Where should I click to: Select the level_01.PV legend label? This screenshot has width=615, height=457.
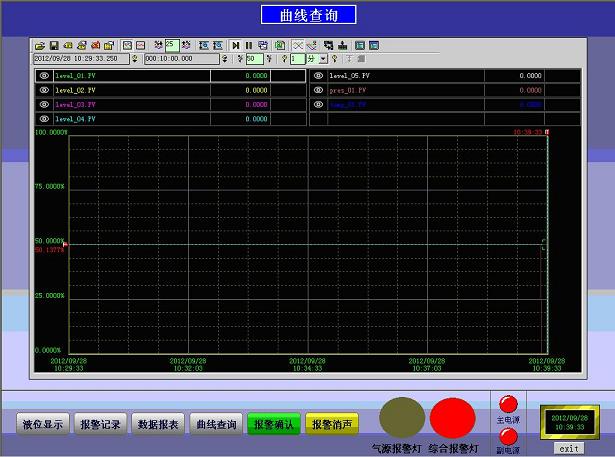(x=75, y=76)
